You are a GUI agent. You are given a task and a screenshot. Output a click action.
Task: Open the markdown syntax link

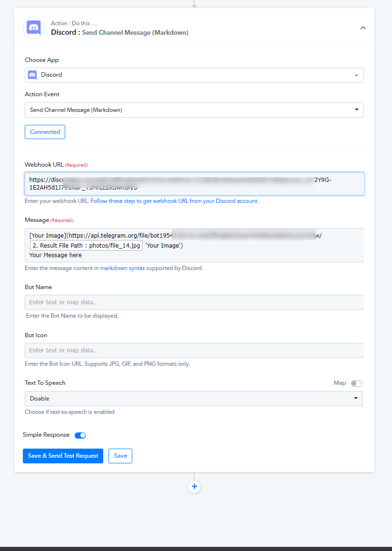click(122, 268)
